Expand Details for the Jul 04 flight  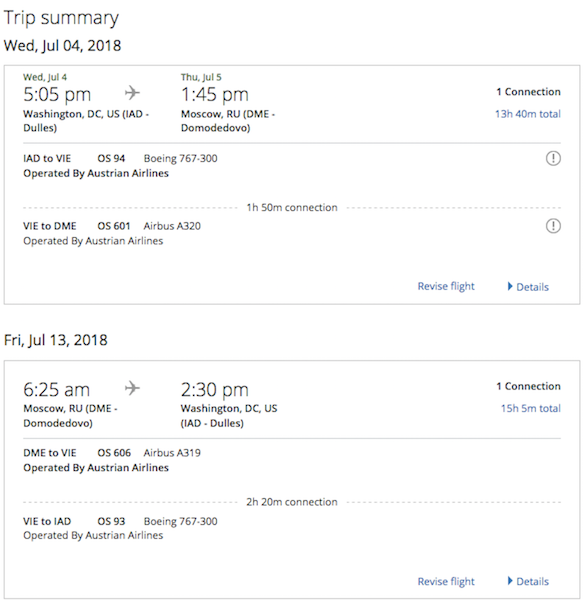click(528, 287)
